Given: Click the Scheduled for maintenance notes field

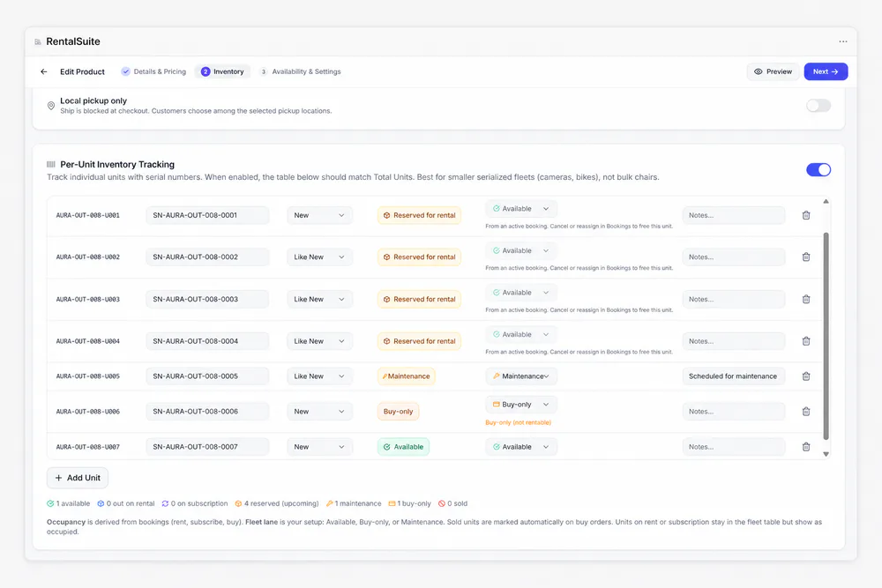Looking at the screenshot, I should click(x=734, y=376).
